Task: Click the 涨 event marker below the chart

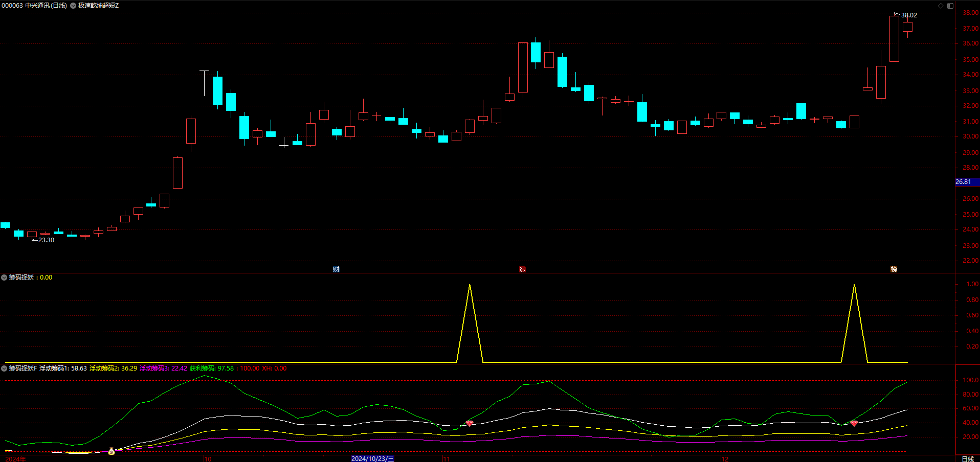Action: (x=522, y=269)
